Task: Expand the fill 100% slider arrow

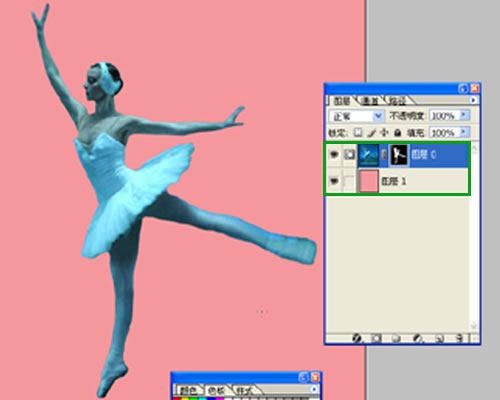Action: [464, 132]
